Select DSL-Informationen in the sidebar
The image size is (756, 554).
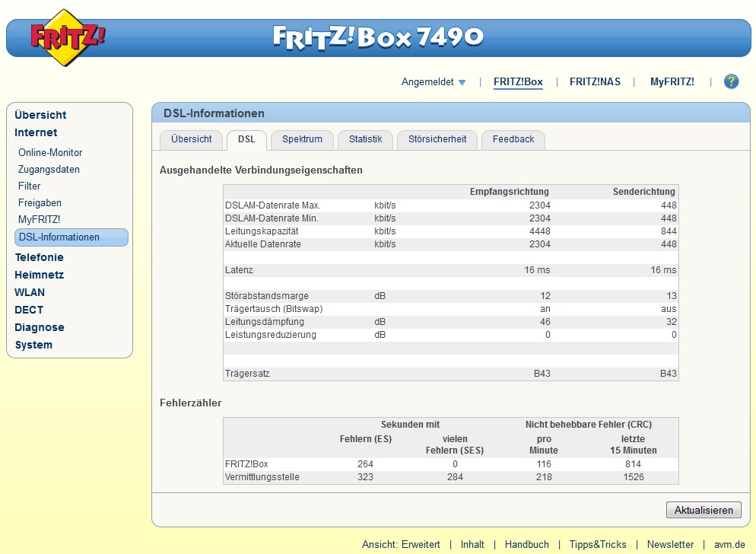(71, 237)
